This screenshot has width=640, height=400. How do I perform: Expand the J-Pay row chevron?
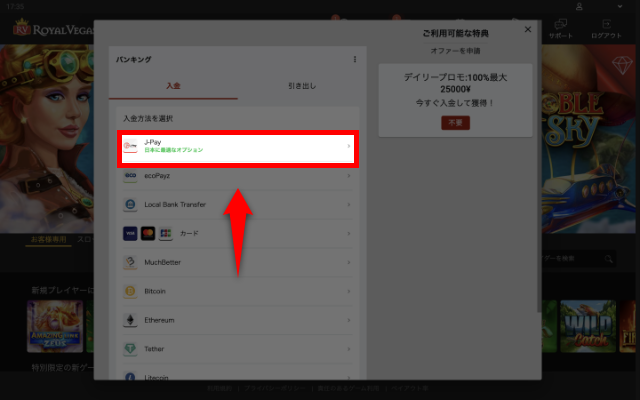tap(348, 147)
